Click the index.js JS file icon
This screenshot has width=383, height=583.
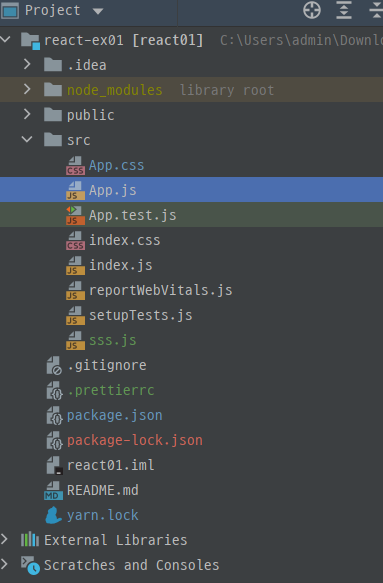click(75, 265)
